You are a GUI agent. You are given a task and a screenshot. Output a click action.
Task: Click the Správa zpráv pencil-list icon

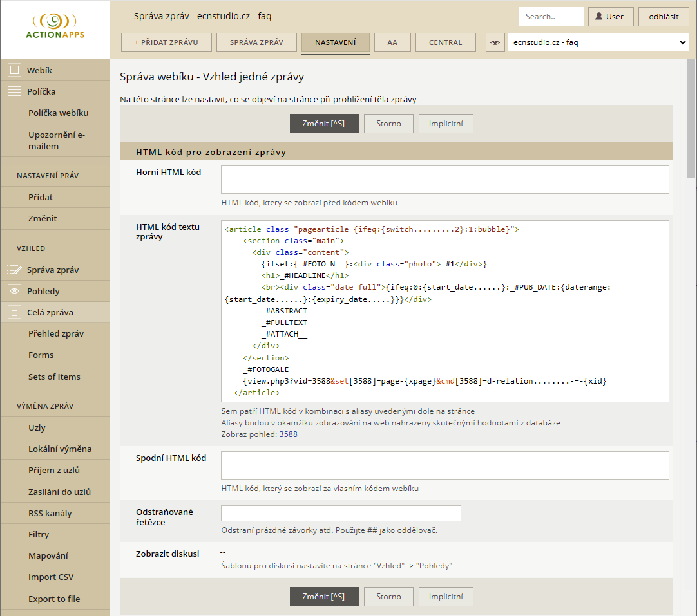[14, 270]
